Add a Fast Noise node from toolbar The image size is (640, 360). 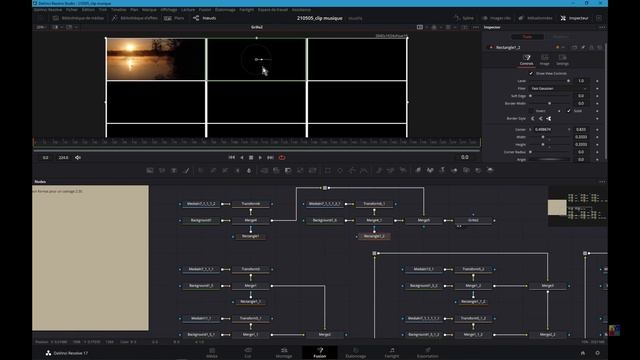coord(162,170)
